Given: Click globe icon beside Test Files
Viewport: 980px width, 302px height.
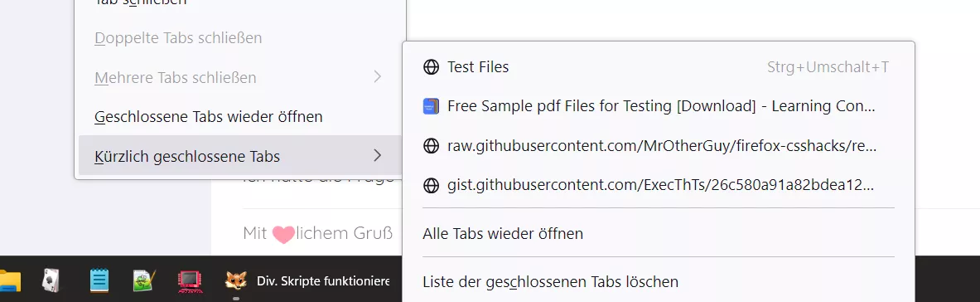Looking at the screenshot, I should click(432, 67).
